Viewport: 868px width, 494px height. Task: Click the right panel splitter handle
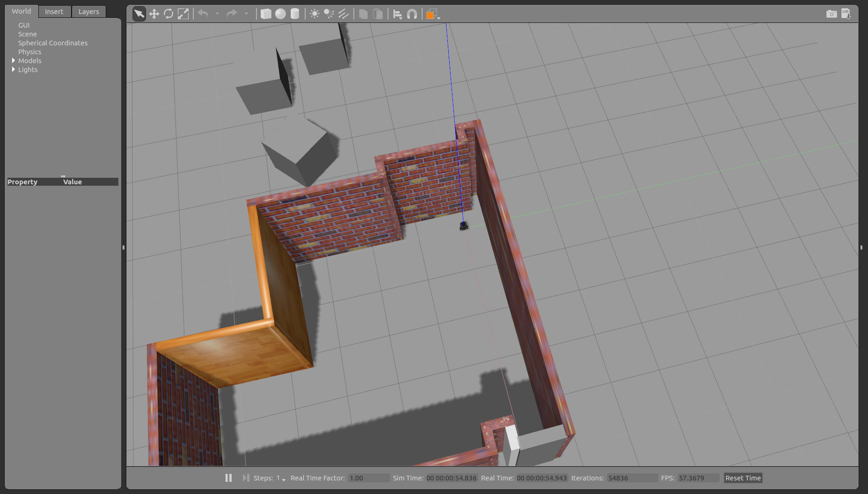click(x=861, y=247)
